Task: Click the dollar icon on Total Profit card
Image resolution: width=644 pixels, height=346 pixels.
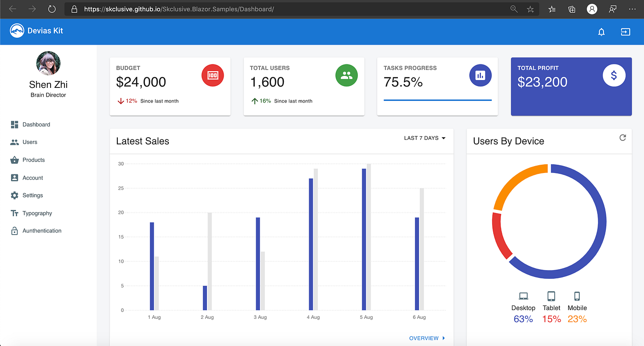Action: 614,75
